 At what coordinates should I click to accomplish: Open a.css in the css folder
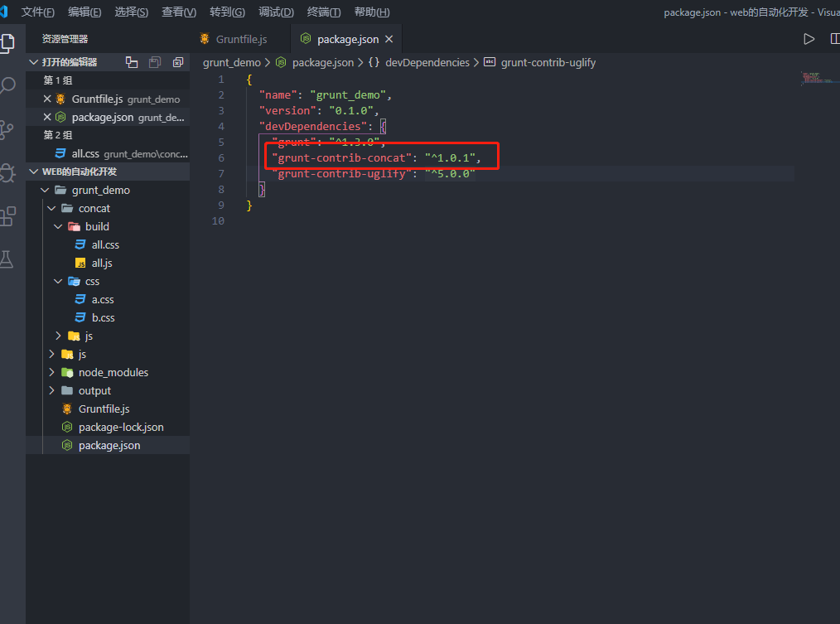point(103,300)
